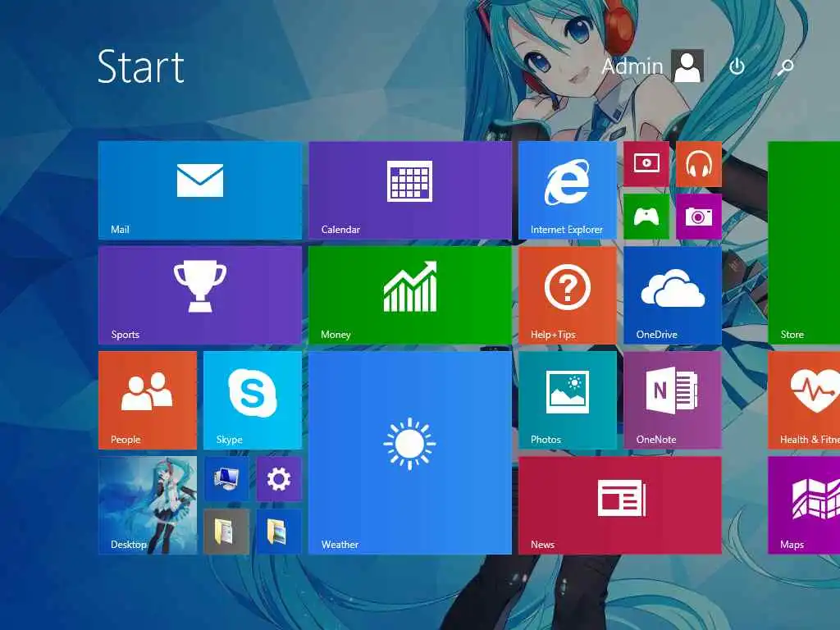Image resolution: width=840 pixels, height=630 pixels.
Task: Open the OneNote tile
Action: pyautogui.click(x=673, y=400)
